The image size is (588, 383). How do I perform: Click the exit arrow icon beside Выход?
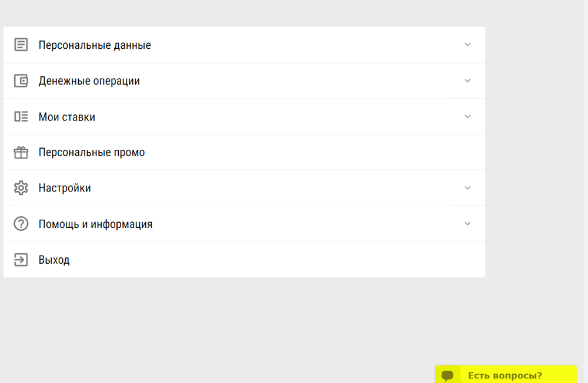pyautogui.click(x=21, y=260)
